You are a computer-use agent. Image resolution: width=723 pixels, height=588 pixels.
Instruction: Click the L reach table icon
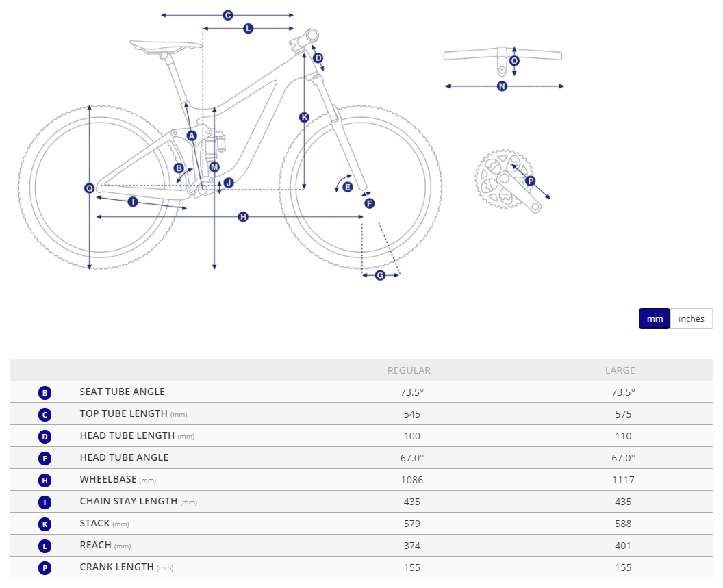pos(45,546)
